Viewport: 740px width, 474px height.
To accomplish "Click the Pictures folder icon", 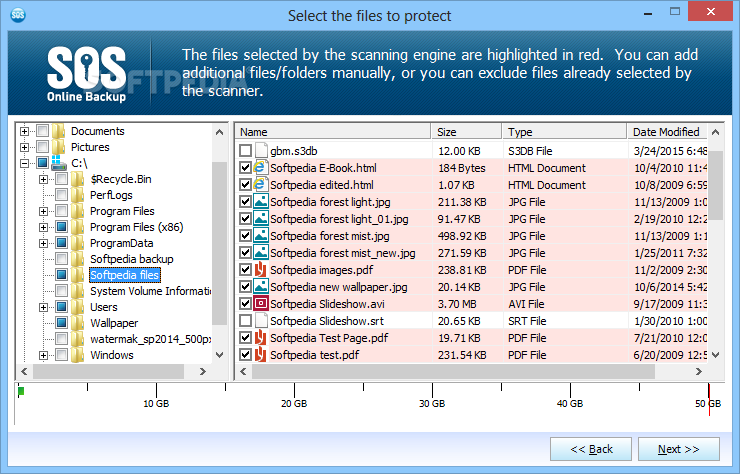I will point(59,147).
